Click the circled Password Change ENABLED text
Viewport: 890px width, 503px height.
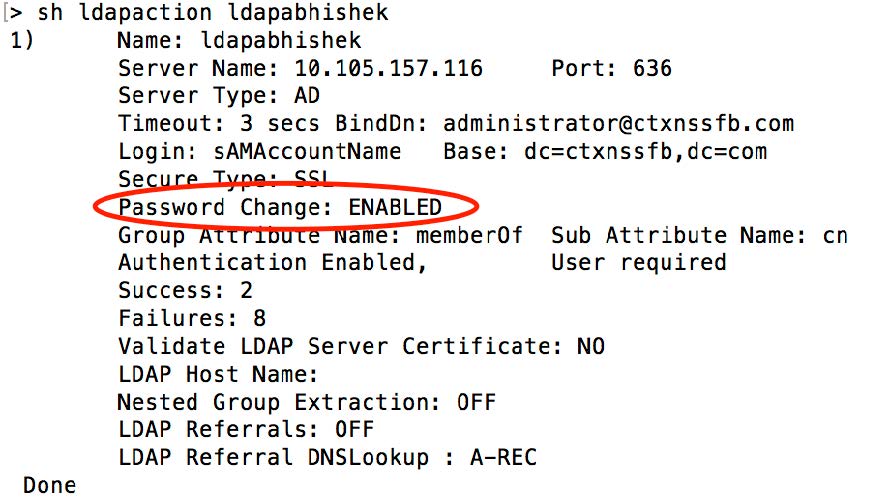click(x=280, y=207)
